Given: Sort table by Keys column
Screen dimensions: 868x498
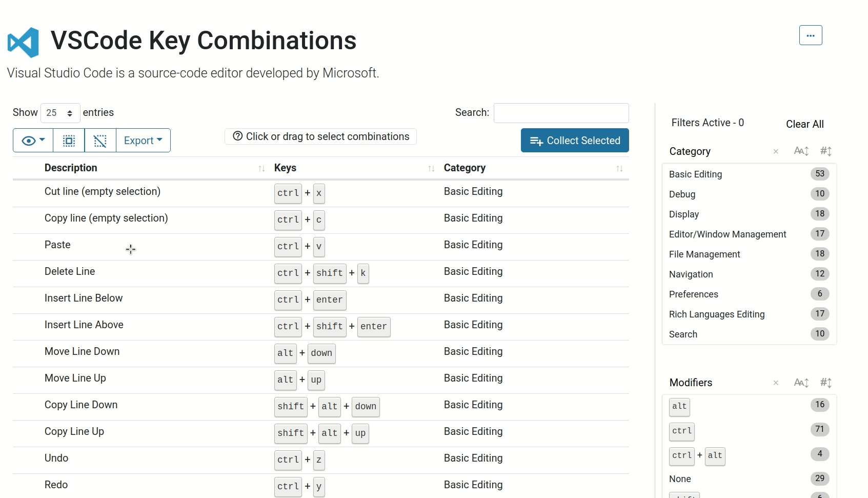Looking at the screenshot, I should [431, 168].
